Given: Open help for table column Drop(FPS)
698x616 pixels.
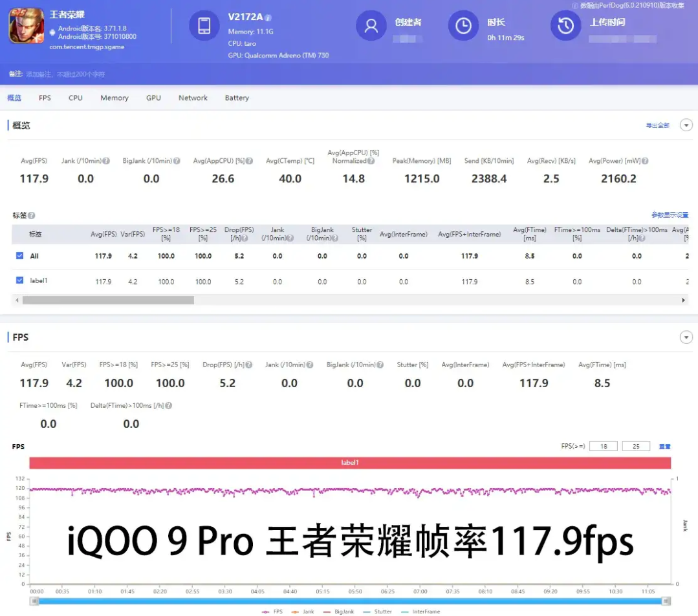Looking at the screenshot, I should click(x=245, y=239).
